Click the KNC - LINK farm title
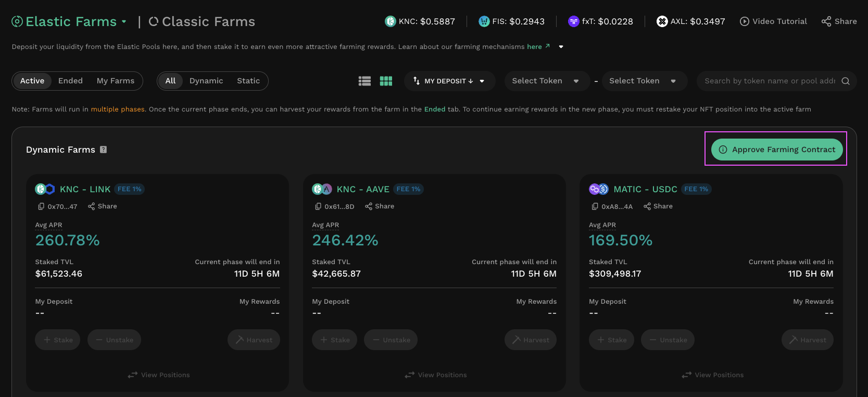 tap(85, 189)
